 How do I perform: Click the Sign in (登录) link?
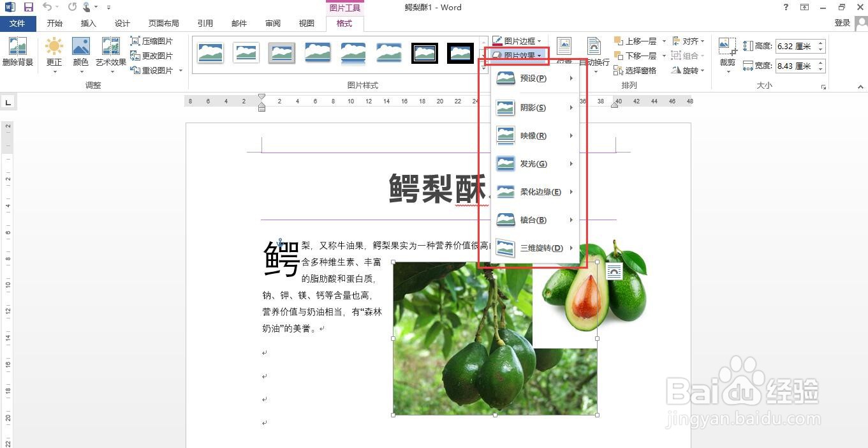click(x=842, y=23)
